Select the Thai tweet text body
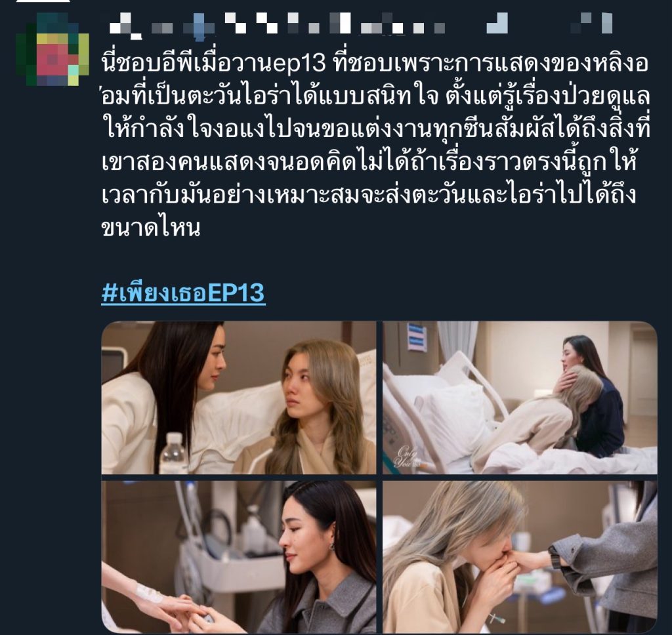Image resolution: width=672 pixels, height=635 pixels. [376, 145]
